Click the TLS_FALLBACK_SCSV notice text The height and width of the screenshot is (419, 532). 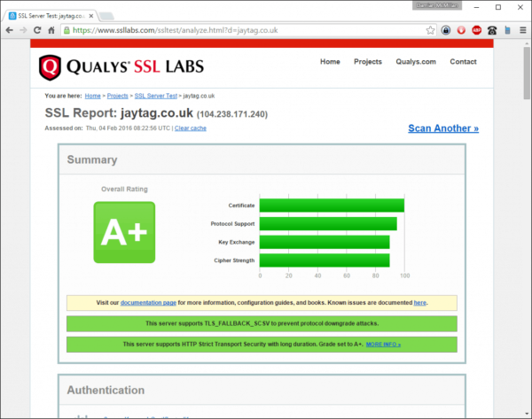click(262, 323)
